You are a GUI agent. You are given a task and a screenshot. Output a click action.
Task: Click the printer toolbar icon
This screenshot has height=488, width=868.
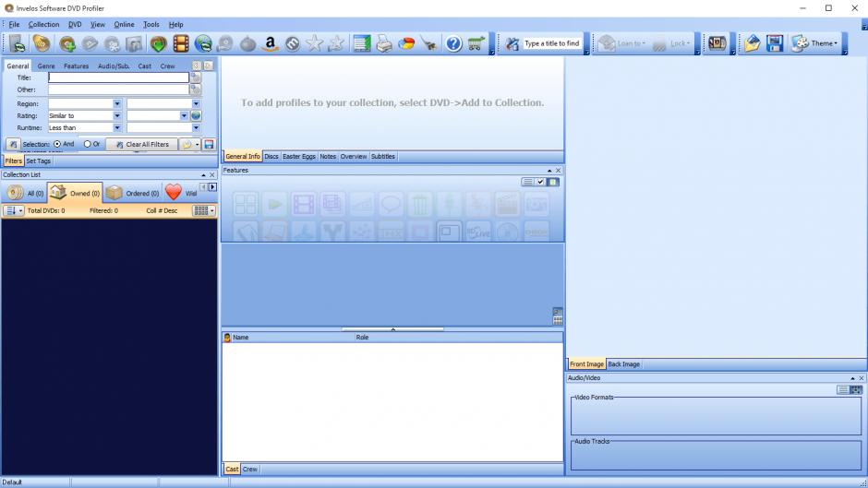coord(384,43)
